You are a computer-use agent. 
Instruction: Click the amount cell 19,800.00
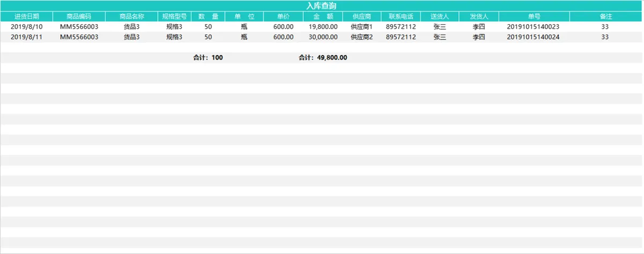pos(323,27)
